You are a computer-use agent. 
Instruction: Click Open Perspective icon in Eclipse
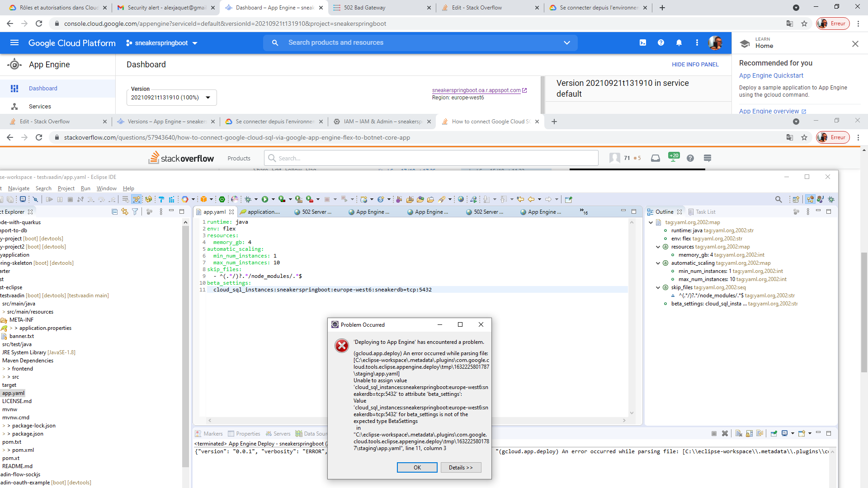796,199
